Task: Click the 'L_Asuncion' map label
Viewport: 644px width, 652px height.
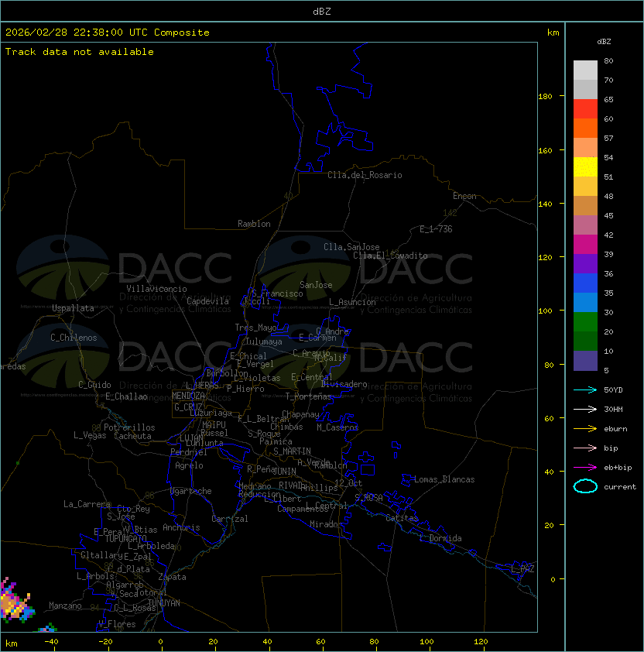Action: (352, 302)
